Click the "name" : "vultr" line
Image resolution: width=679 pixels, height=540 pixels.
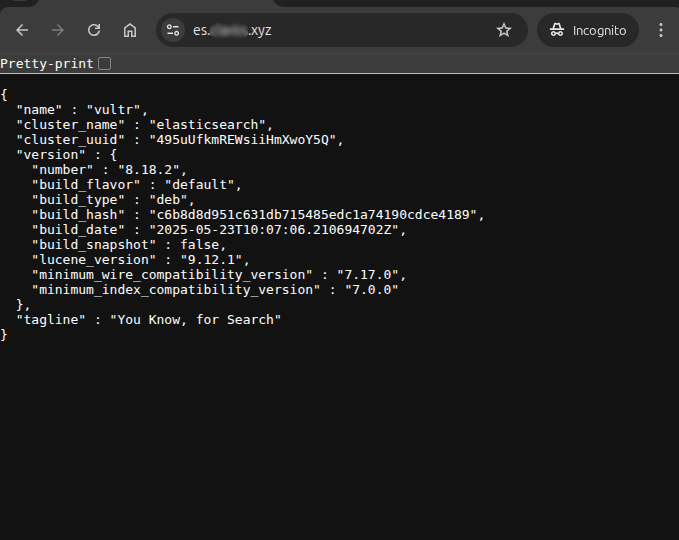coord(82,110)
